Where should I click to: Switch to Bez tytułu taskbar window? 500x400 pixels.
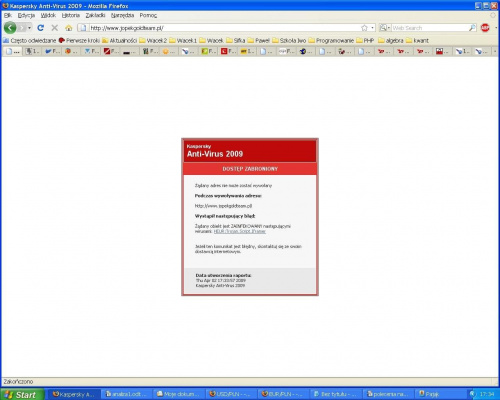335,395
